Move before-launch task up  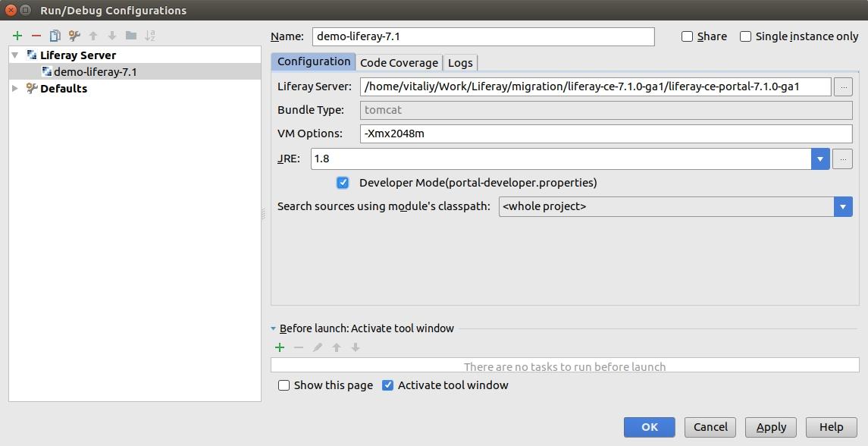[337, 347]
